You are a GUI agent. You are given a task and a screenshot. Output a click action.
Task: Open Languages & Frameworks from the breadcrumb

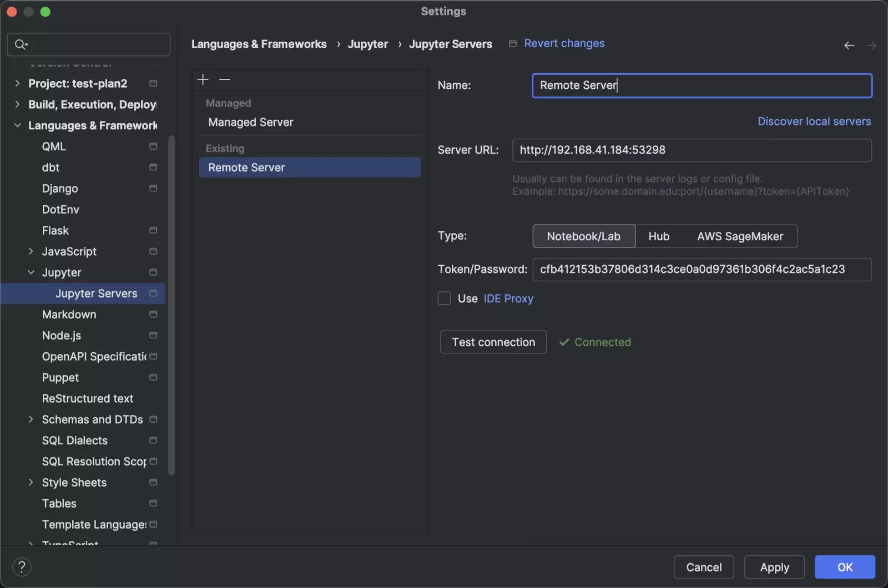click(259, 44)
